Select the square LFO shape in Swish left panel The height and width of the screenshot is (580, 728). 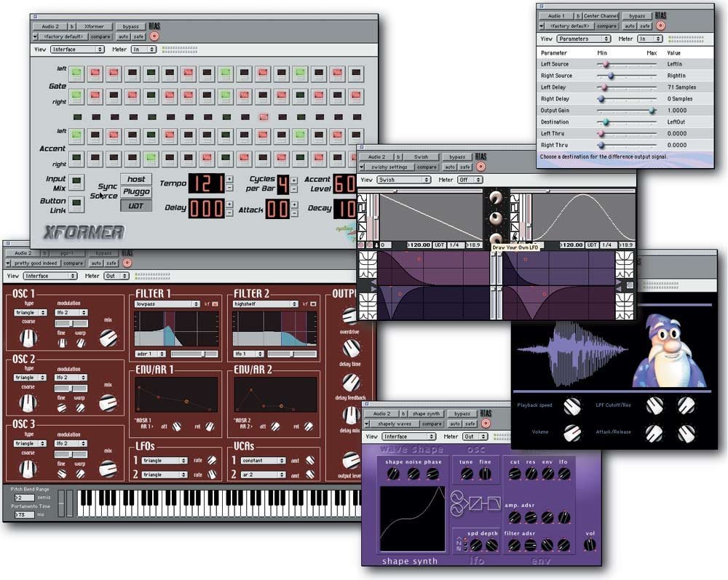(x=363, y=208)
